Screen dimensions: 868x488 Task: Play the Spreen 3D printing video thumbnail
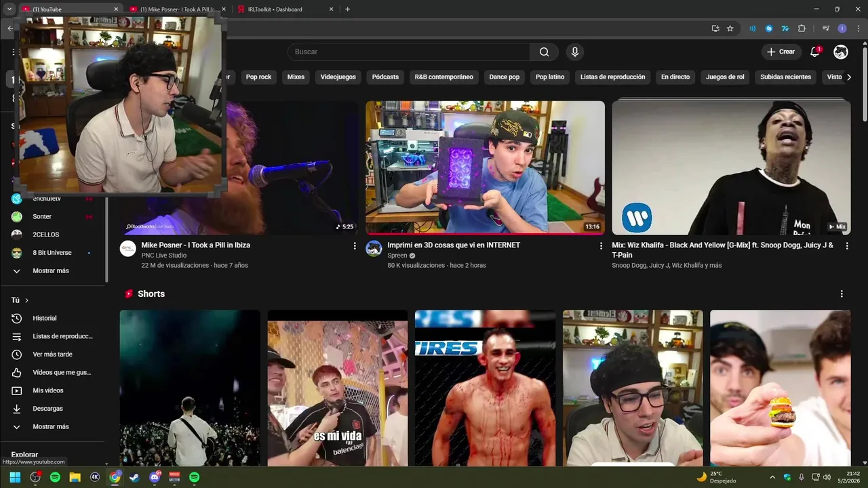point(485,167)
